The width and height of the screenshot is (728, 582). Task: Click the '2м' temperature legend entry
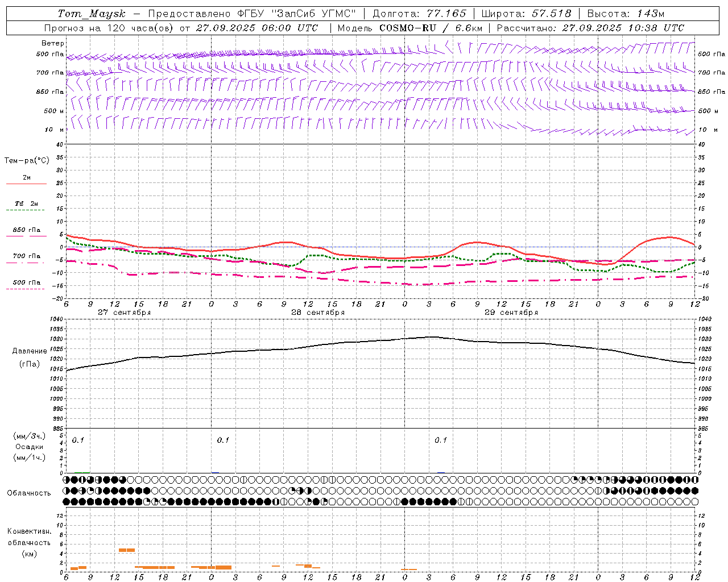click(27, 178)
